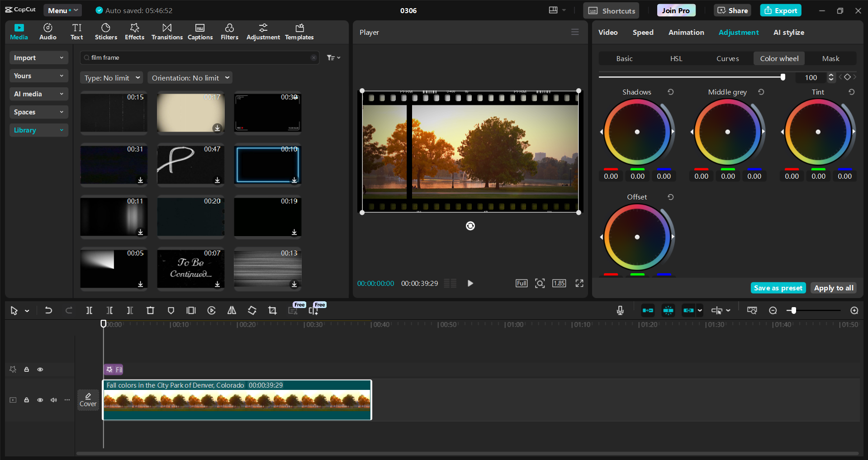Zoom out the timeline with the magnifier icon
The image size is (868, 460).
pos(773,310)
